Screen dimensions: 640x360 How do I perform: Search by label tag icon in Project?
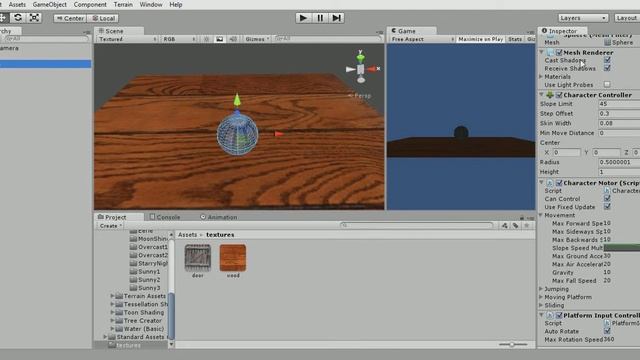(x=516, y=225)
